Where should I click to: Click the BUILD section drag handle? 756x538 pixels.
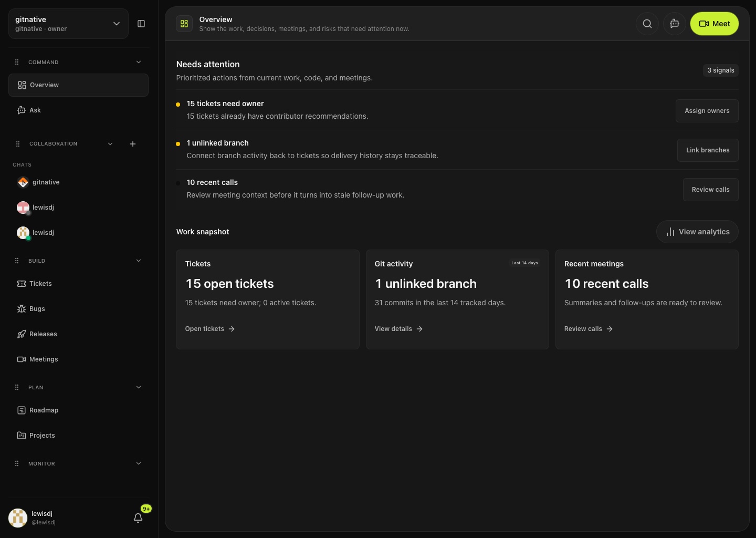coord(17,261)
